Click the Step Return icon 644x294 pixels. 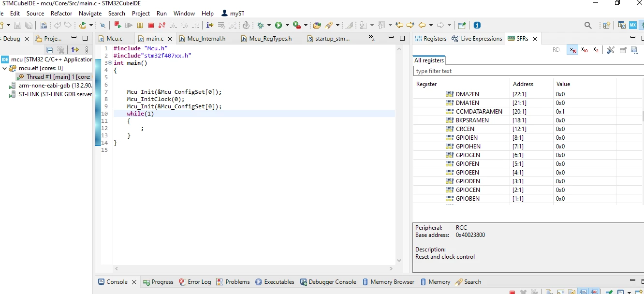[x=195, y=25]
